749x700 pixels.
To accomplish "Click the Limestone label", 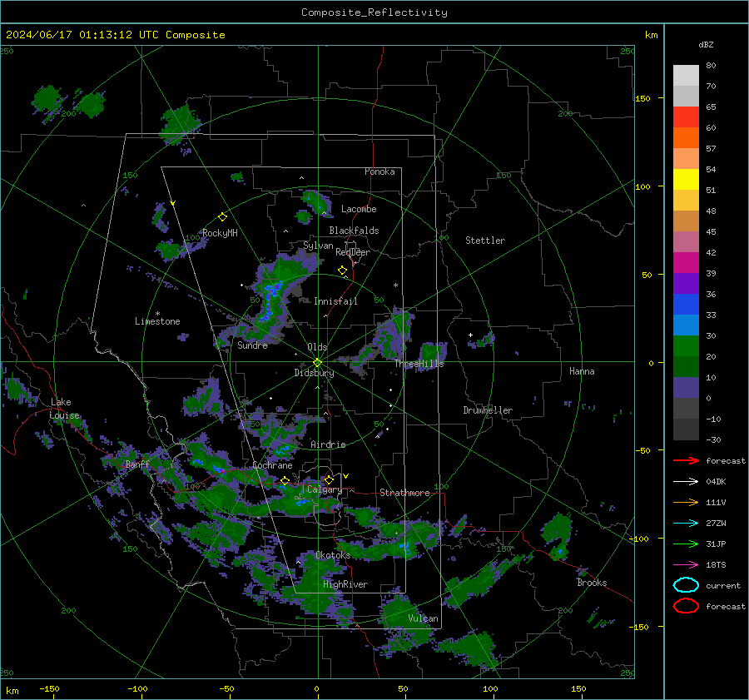I will pos(157,321).
